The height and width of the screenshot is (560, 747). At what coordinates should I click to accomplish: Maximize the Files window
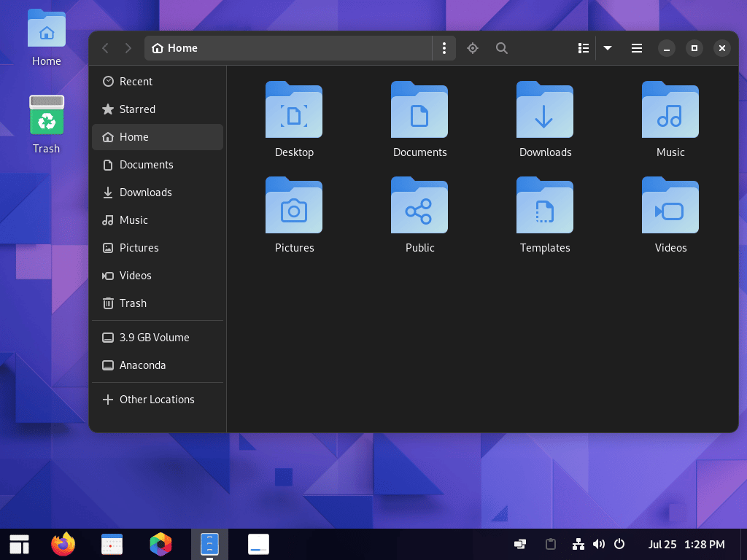pos(694,48)
